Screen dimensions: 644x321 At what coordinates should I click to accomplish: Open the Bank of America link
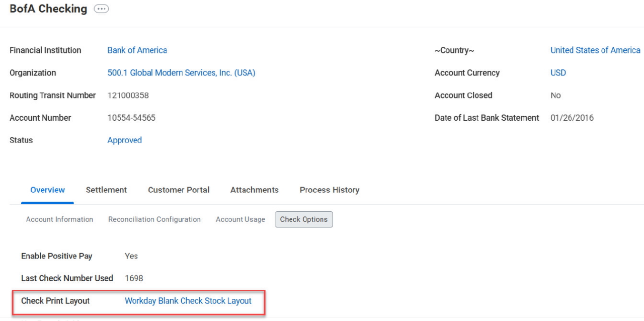[137, 50]
